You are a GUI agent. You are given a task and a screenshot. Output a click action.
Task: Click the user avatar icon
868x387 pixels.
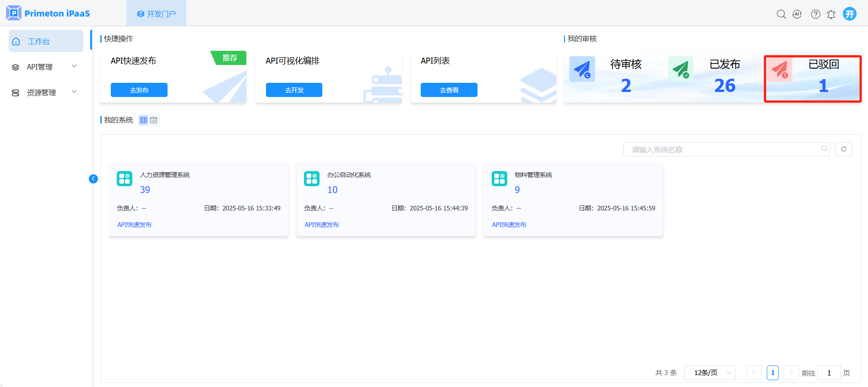point(850,14)
